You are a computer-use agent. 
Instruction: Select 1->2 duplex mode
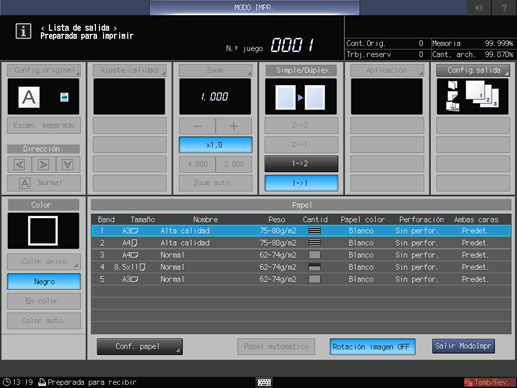click(301, 164)
